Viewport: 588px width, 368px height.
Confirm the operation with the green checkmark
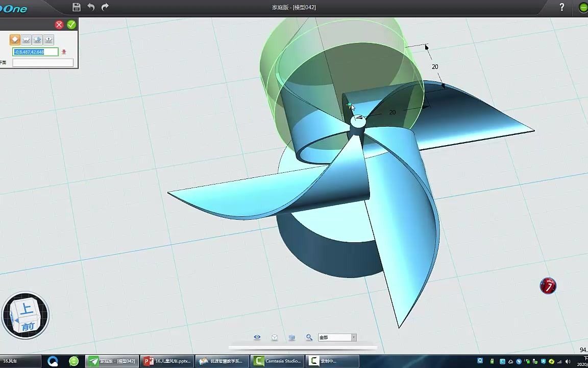71,25
